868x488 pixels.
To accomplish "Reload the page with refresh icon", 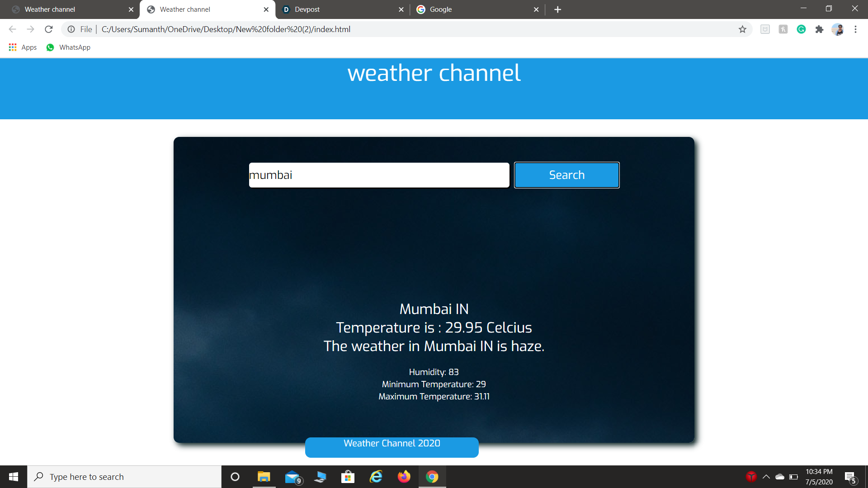I will pyautogui.click(x=49, y=29).
